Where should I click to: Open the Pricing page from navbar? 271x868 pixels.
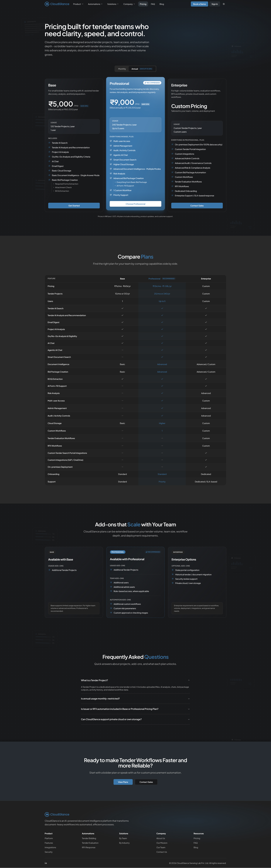pos(143,4)
